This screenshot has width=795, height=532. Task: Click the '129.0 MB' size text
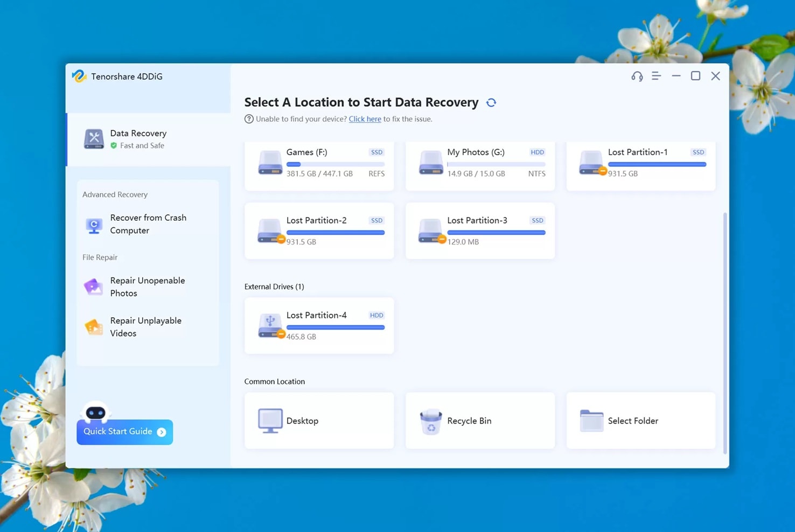(463, 242)
